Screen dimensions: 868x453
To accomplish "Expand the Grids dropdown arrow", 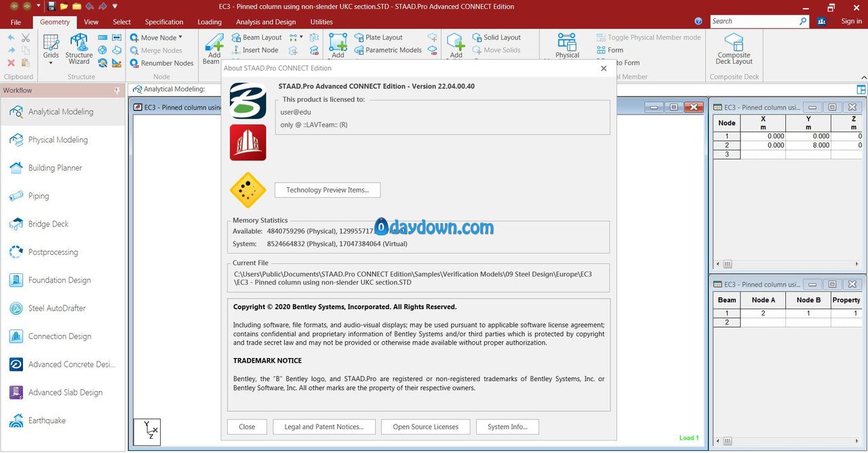I will [x=51, y=63].
